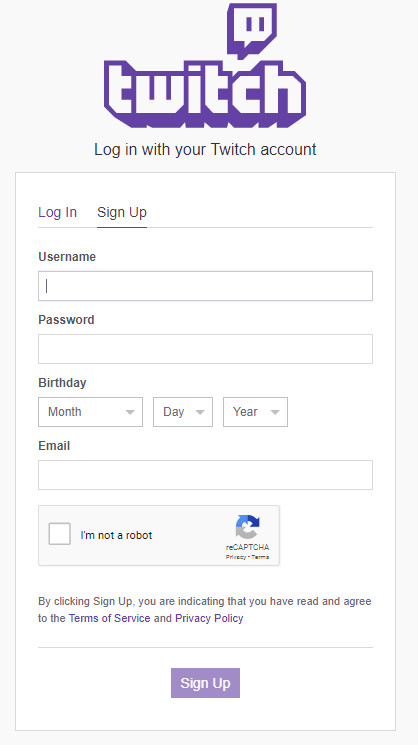This screenshot has height=745, width=418.
Task: Click the Month dropdown arrow icon
Action: point(130,412)
